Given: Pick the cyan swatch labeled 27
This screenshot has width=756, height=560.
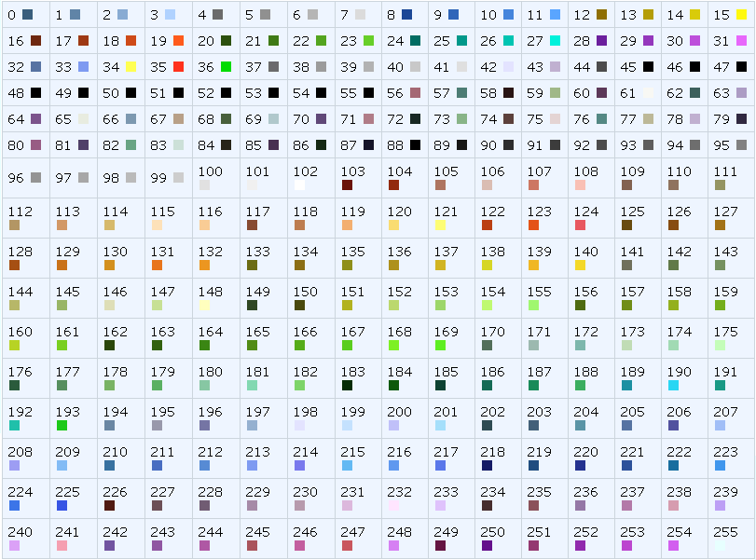Looking at the screenshot, I should click(556, 41).
